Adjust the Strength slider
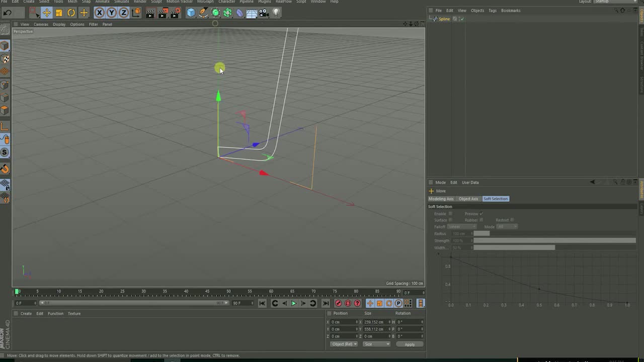 [x=554, y=241]
